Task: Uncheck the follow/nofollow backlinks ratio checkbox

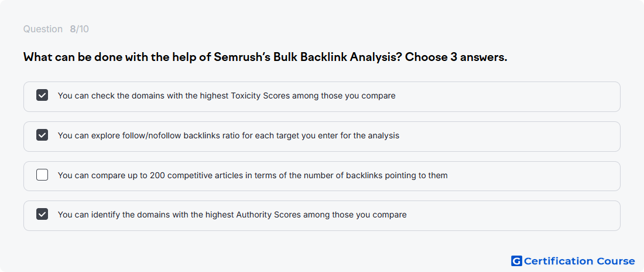Action: 42,135
